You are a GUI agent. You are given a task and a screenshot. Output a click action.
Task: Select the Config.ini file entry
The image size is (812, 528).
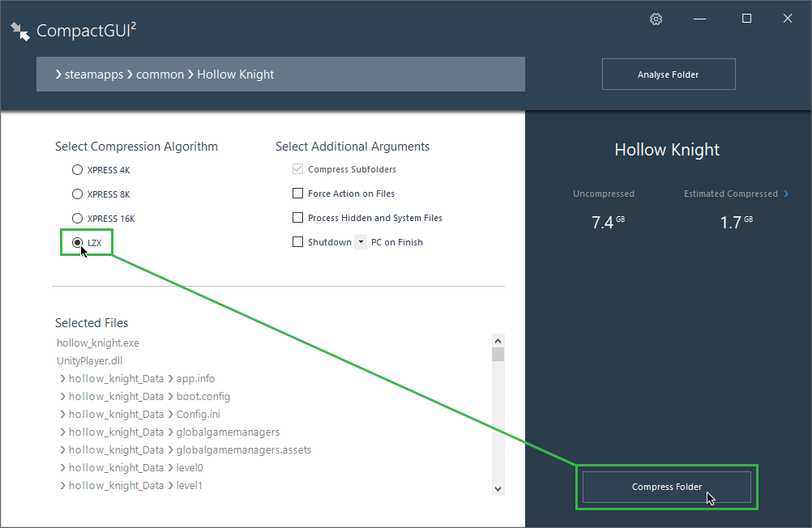140,414
